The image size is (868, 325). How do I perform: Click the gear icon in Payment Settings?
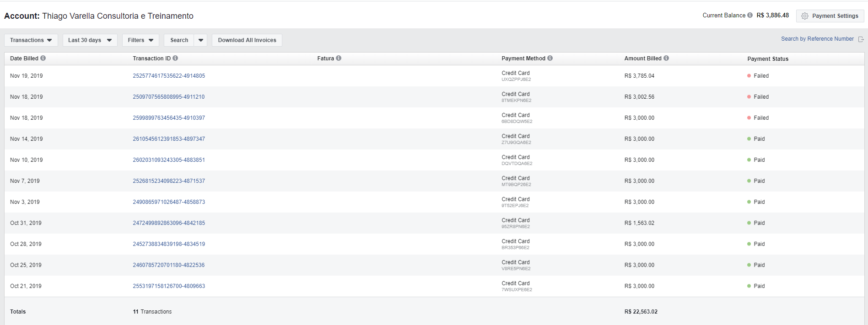[805, 16]
